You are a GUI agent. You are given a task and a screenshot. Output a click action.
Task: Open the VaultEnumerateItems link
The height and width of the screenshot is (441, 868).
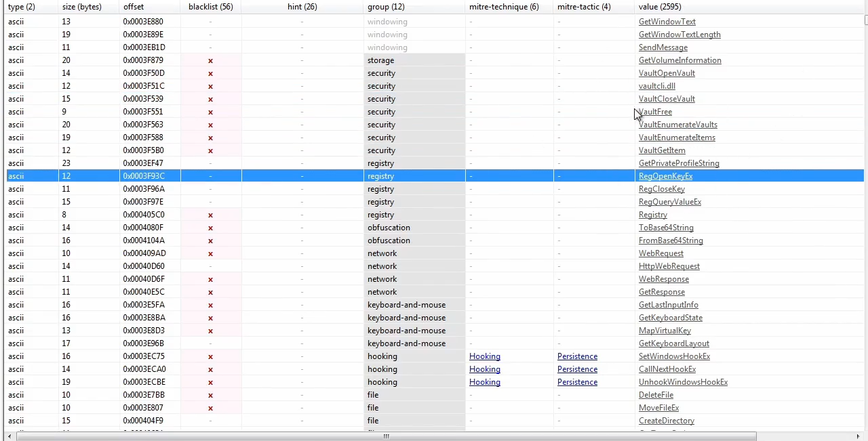[x=677, y=138]
